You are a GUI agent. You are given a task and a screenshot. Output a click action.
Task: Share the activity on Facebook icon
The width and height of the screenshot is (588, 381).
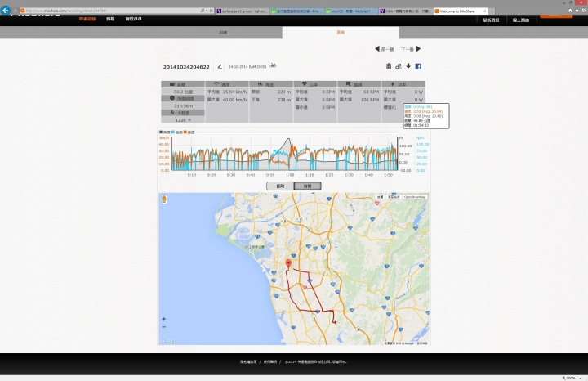coord(418,66)
